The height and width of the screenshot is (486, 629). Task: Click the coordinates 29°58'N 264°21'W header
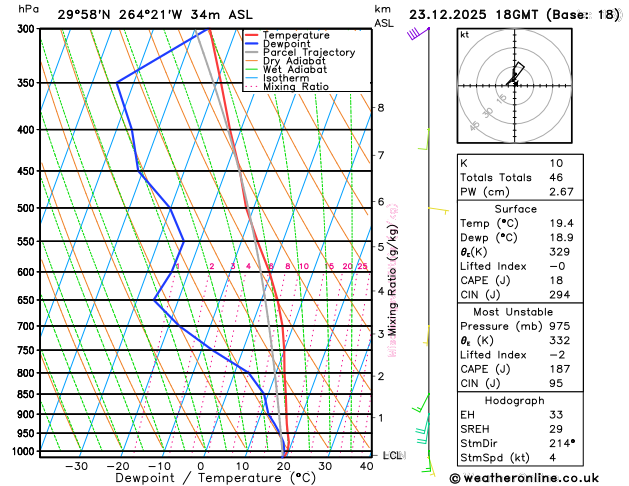(120, 15)
